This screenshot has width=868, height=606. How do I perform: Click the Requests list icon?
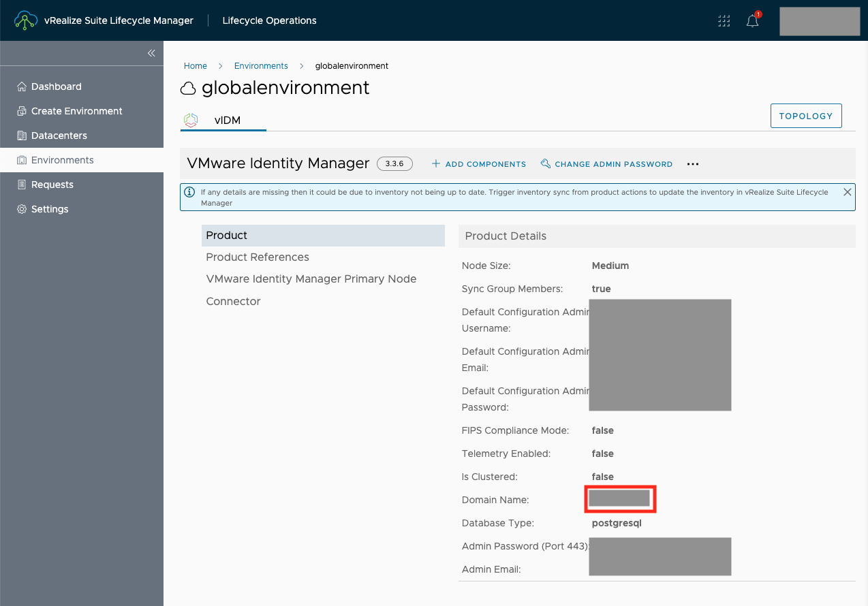pos(21,185)
